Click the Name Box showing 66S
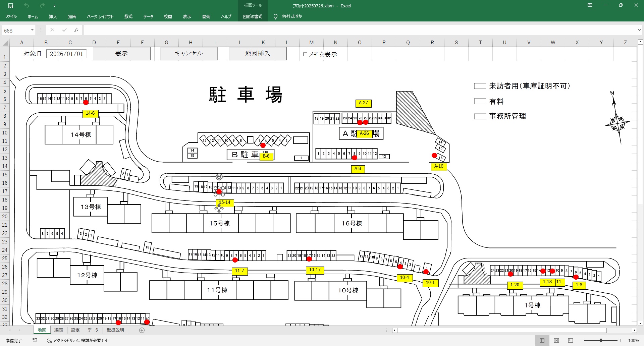 coord(16,30)
